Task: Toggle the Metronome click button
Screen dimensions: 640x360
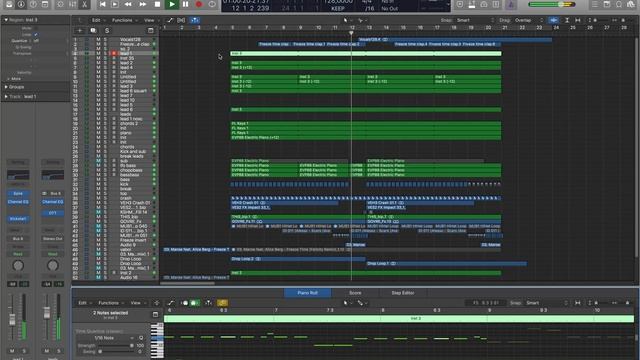Action: click(x=510, y=4)
